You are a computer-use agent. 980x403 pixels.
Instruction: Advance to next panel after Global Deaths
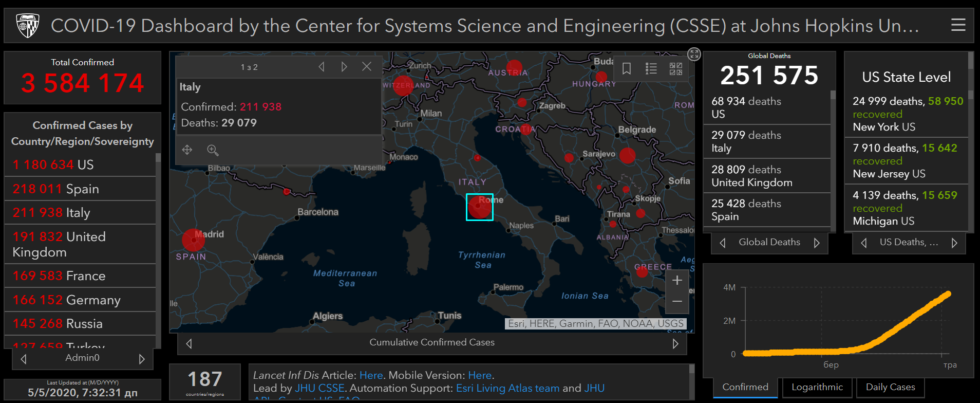click(817, 243)
